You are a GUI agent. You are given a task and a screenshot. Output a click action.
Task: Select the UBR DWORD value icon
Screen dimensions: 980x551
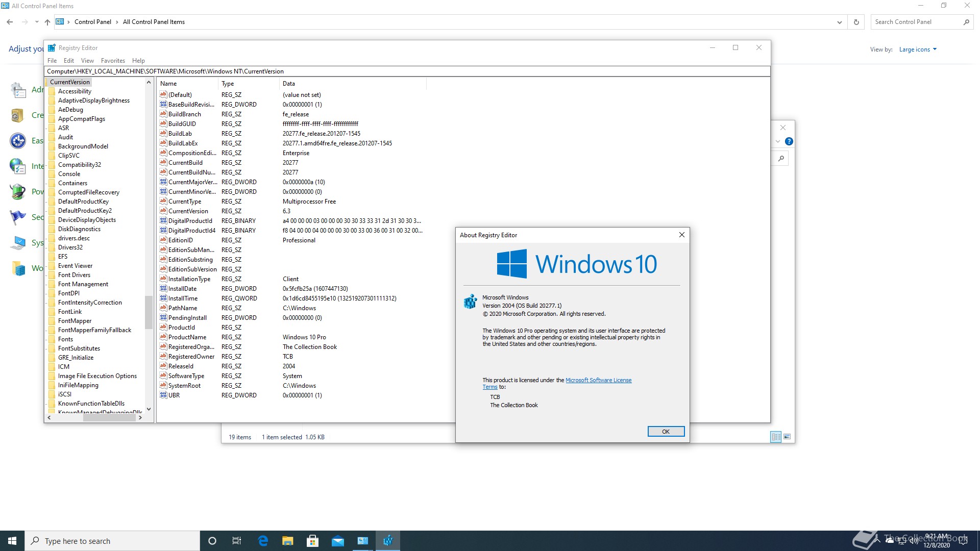[x=163, y=395]
